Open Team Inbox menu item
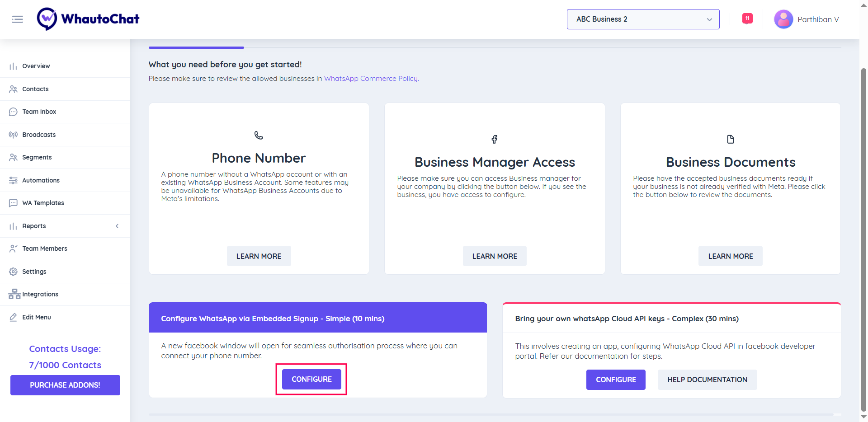 (65, 112)
